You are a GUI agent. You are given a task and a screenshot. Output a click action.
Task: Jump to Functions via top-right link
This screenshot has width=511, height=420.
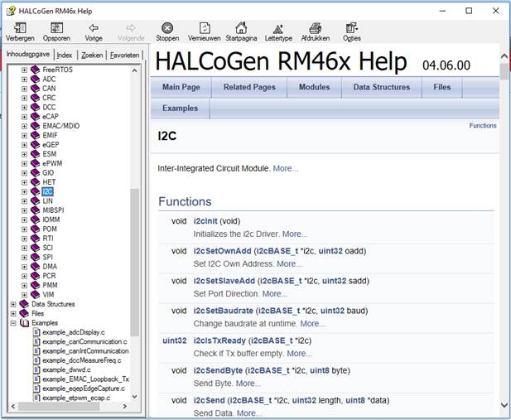tap(483, 126)
